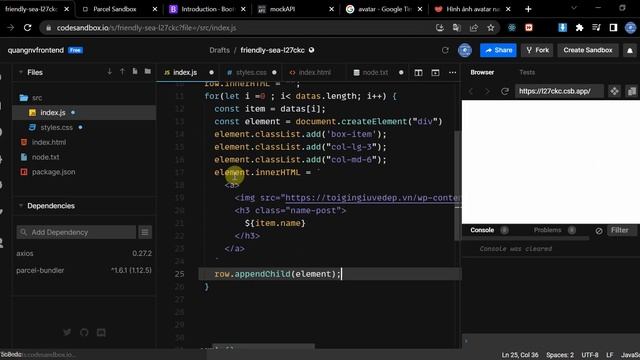Open index.js in the file tree

84,112
